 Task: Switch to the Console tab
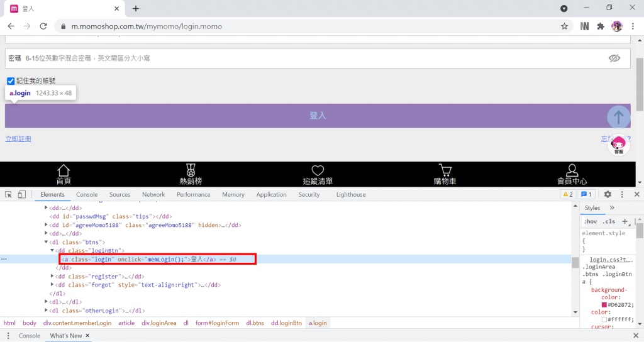87,195
